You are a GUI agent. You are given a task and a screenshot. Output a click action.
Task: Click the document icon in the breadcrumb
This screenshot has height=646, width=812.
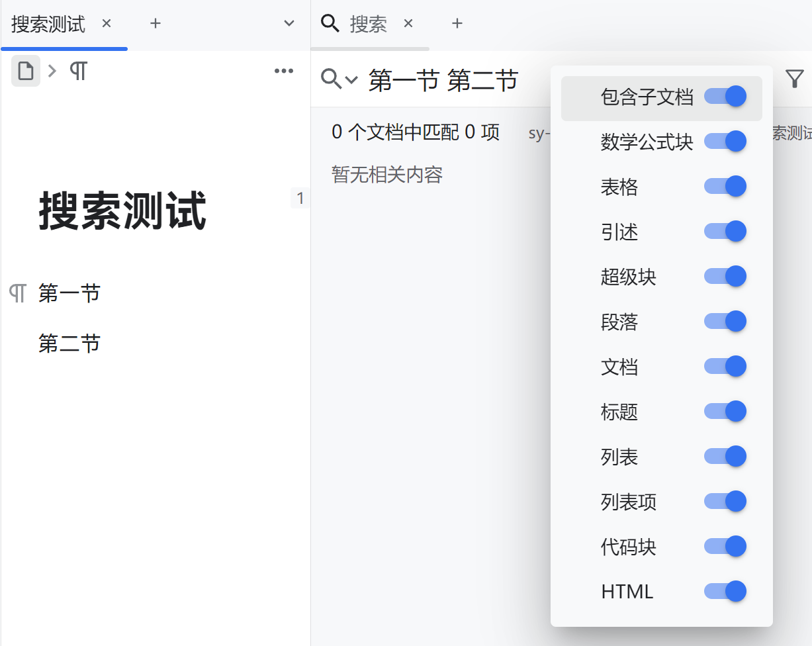click(26, 71)
